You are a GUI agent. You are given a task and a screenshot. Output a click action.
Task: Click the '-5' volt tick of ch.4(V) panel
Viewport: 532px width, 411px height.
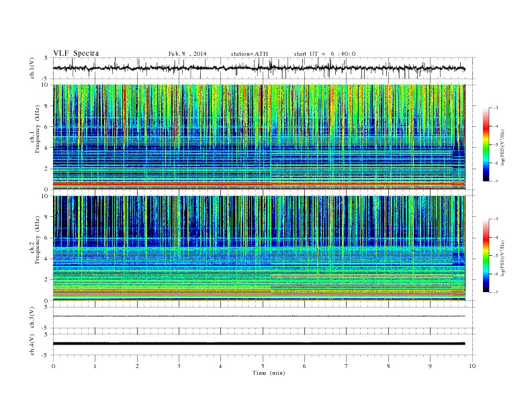(46, 355)
